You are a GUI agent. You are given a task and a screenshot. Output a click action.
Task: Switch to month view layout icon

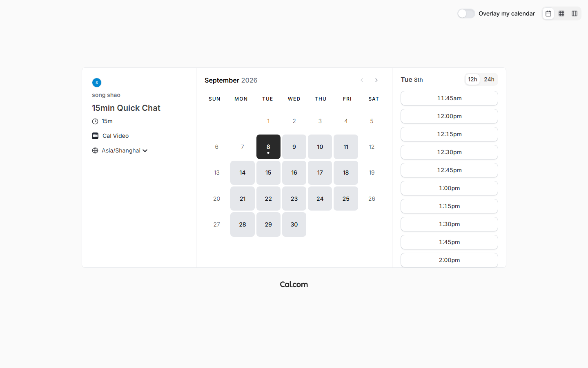pyautogui.click(x=548, y=13)
